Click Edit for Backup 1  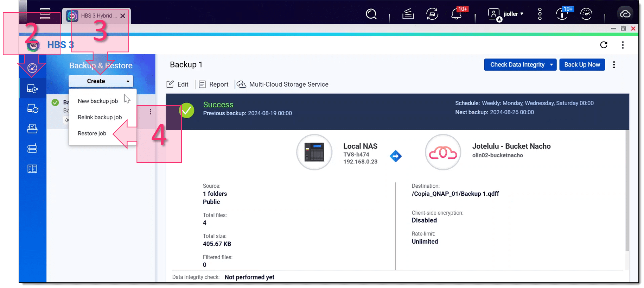coord(178,84)
